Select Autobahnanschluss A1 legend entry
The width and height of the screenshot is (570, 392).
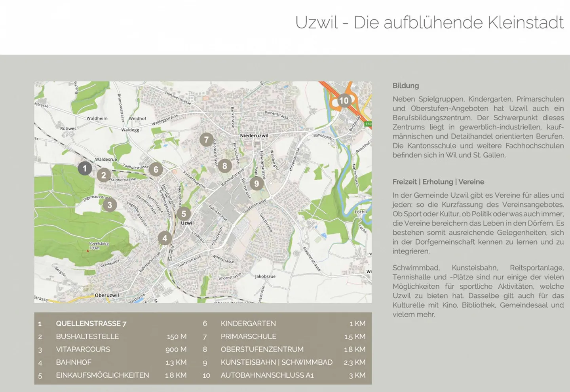point(267,375)
